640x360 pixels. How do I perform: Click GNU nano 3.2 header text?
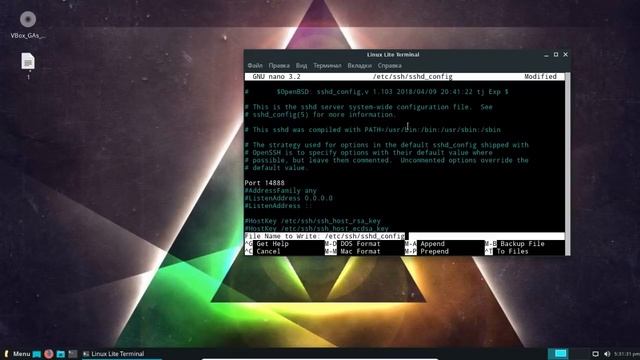pyautogui.click(x=276, y=76)
